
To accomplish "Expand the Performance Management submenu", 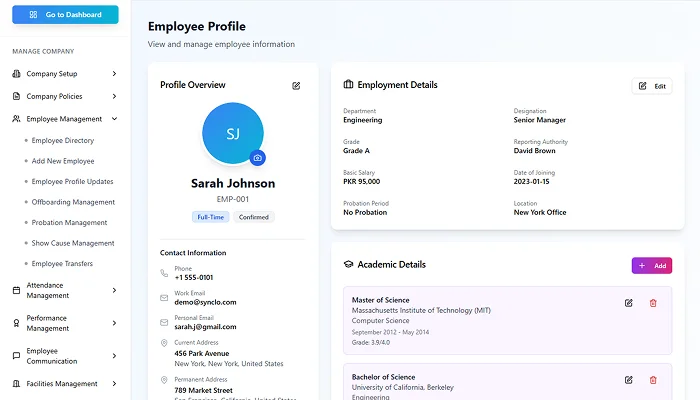I will click(x=114, y=322).
